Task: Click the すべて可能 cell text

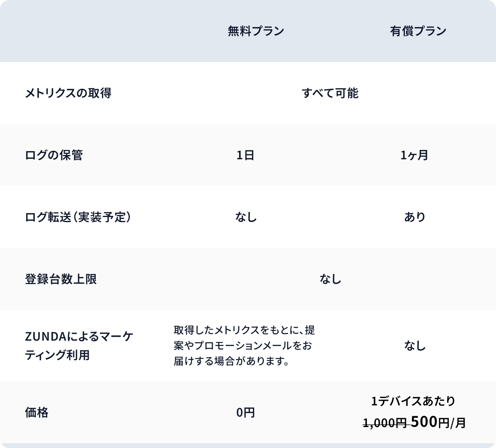Action: coord(330,93)
